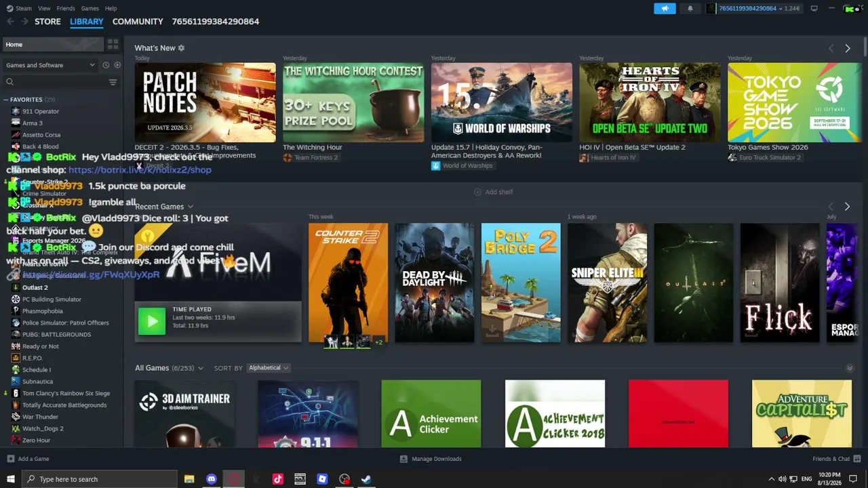Click the War Thunder game icon

point(16,417)
